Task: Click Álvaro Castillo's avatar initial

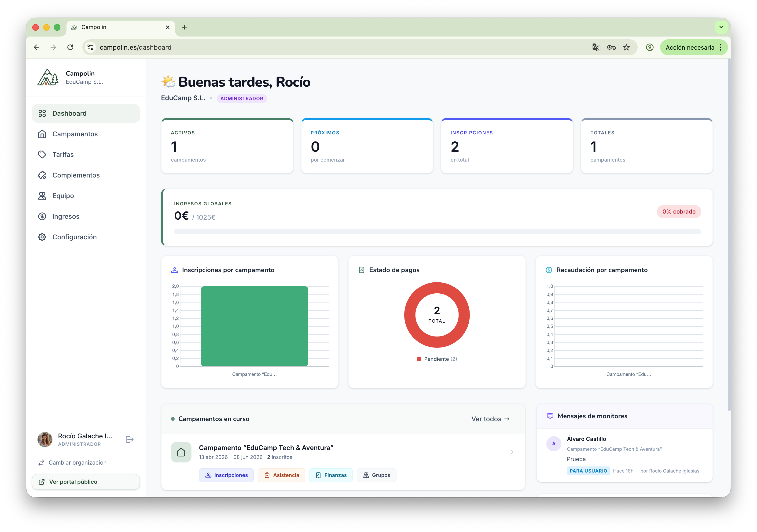Action: pyautogui.click(x=554, y=444)
